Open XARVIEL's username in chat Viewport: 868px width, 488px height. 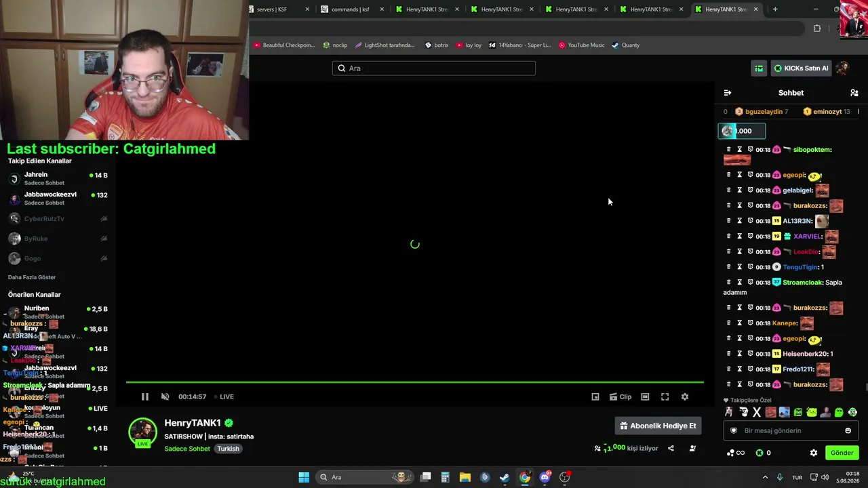[808, 237]
